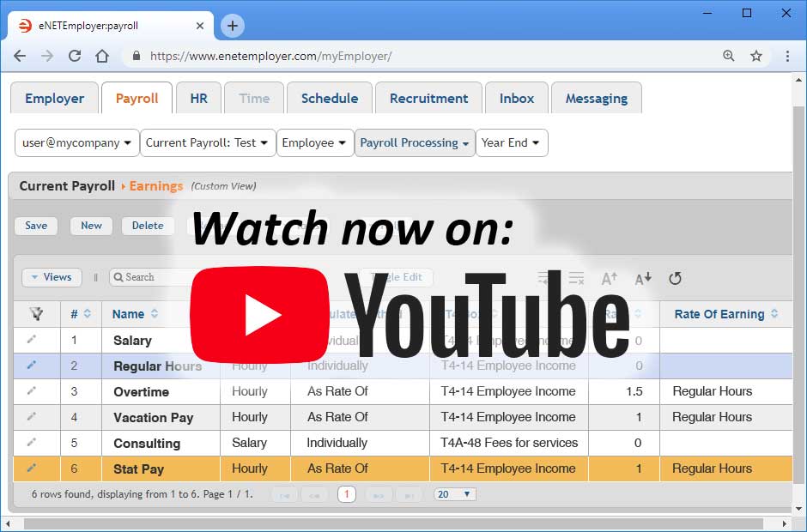Screen dimensions: 807x532
Task: Click the filter funnel icon in table header
Action: pyautogui.click(x=37, y=314)
